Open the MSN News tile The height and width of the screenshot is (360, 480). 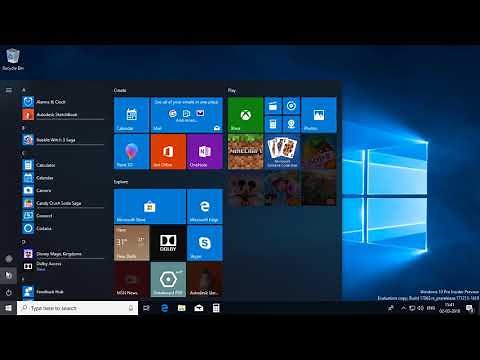tap(131, 280)
